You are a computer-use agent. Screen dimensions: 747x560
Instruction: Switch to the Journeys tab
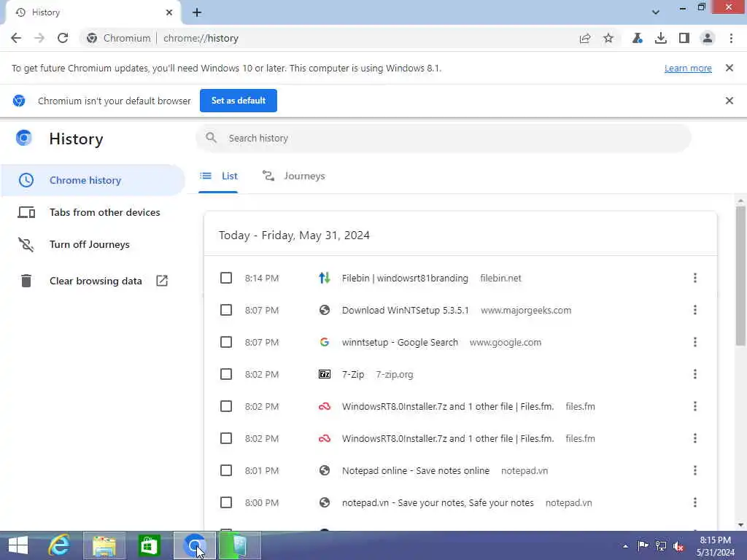(294, 176)
